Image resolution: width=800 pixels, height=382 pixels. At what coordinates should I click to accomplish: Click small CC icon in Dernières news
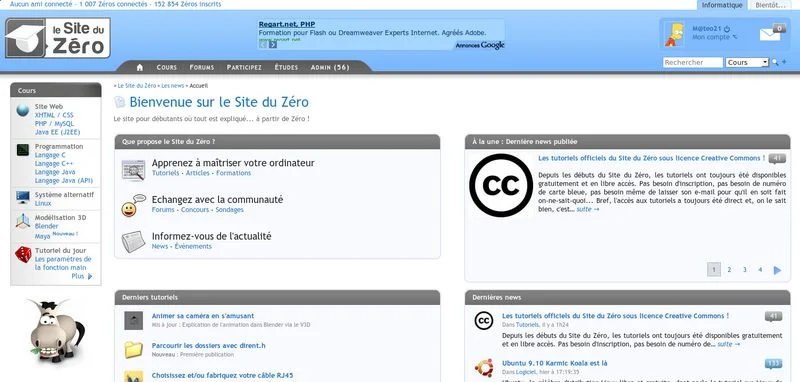click(x=484, y=320)
